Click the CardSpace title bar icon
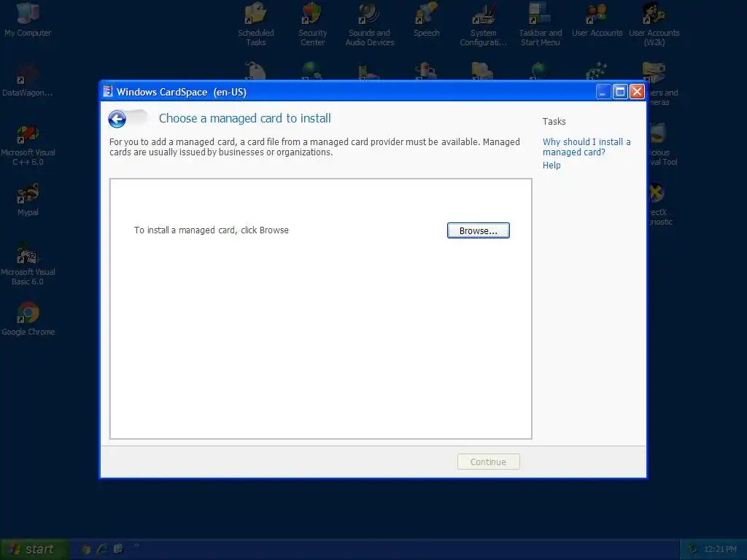The image size is (747, 560). tap(108, 91)
